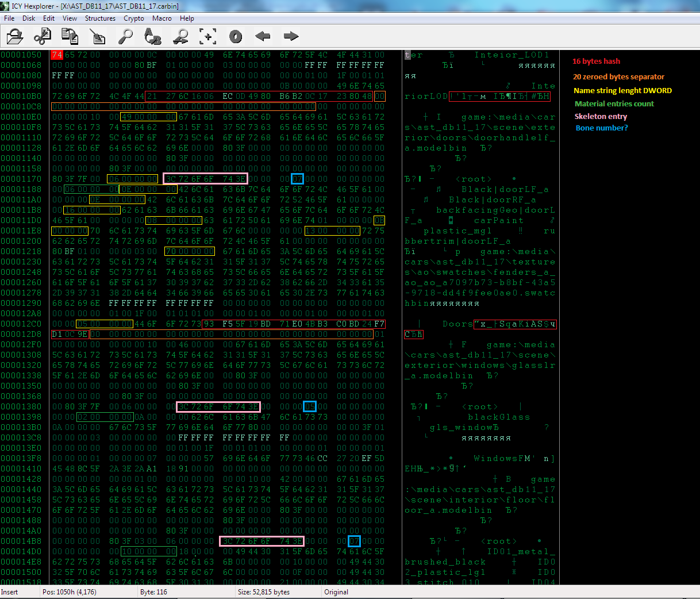Click the red highlighted byte 74
This screenshot has height=599, width=700.
coord(57,55)
